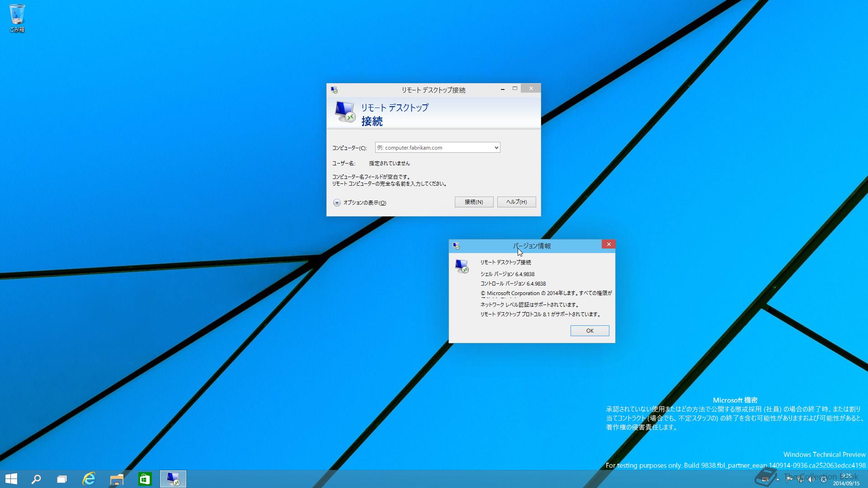Viewport: 868px width, 488px height.
Task: Launch Internet Explorer from the taskbar
Action: click(x=89, y=479)
